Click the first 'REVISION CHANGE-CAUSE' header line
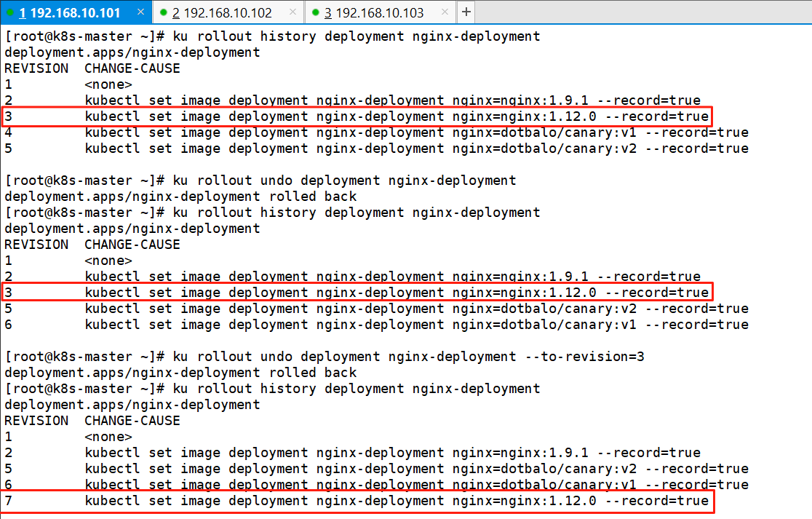The width and height of the screenshot is (812, 519). point(92,68)
